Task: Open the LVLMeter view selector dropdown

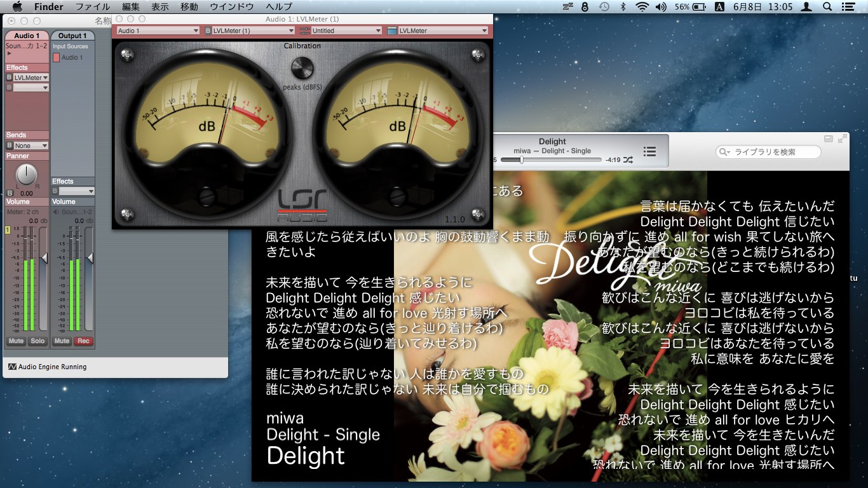Action: [443, 30]
